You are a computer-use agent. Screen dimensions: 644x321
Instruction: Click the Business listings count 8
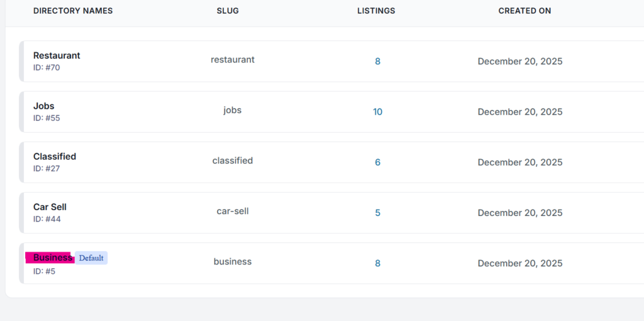tap(377, 263)
